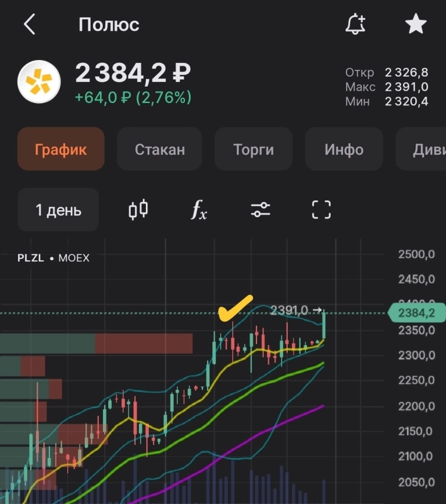Click the yellow checkmark annotation on chart
This screenshot has width=446, height=504.
(x=235, y=308)
